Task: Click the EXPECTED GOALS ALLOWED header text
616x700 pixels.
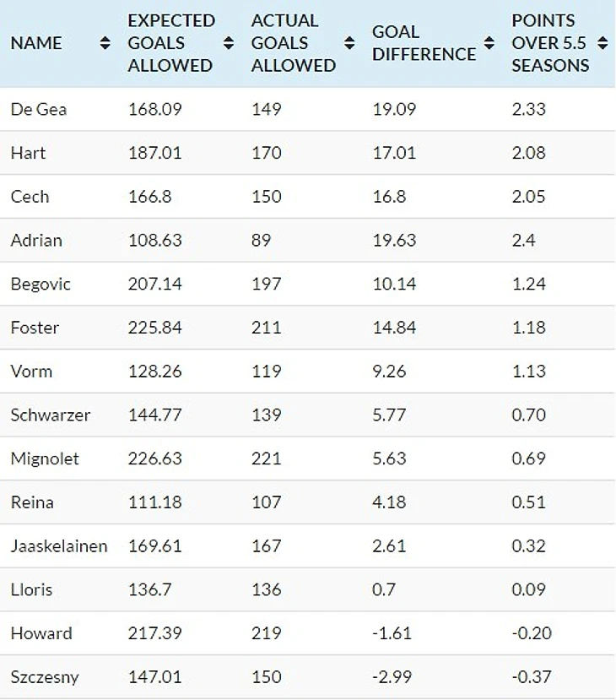Action: pos(171,43)
